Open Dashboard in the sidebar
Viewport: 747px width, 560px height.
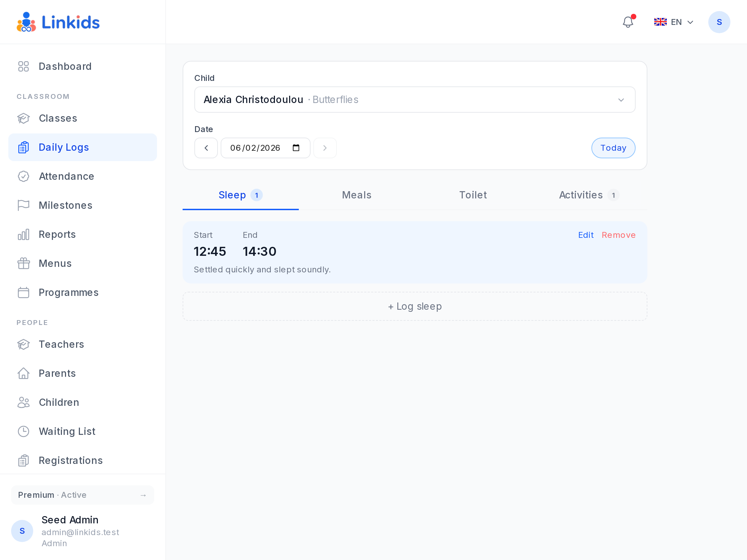83,66
